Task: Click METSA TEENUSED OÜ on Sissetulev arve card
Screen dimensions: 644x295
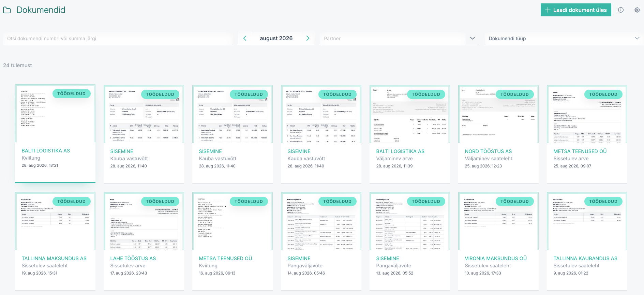Action: (x=580, y=151)
